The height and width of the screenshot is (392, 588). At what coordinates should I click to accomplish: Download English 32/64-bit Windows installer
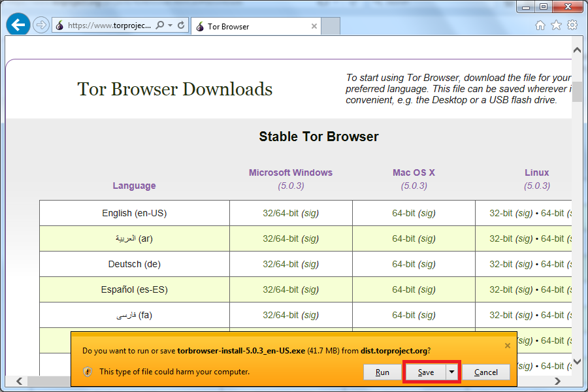(280, 213)
